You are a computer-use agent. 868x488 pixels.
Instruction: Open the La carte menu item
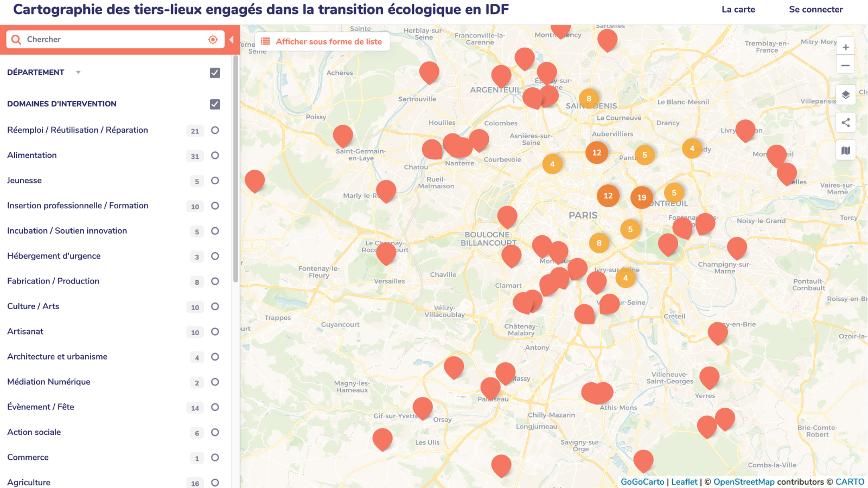coord(738,9)
